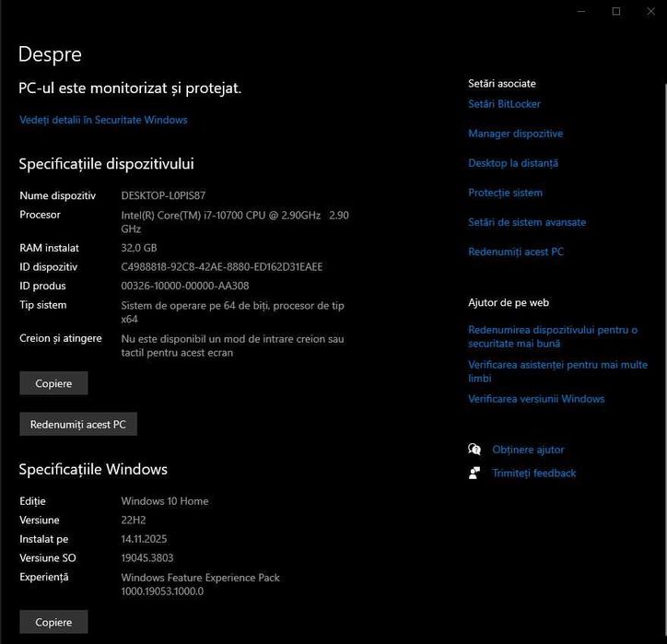667x644 pixels.
Task: Select OS build value 19045.3803
Action: tap(147, 557)
